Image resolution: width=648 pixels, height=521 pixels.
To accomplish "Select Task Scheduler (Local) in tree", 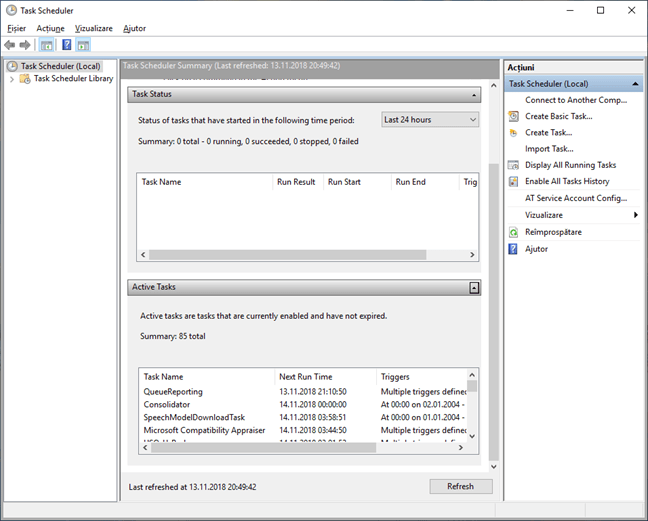I will coord(60,66).
